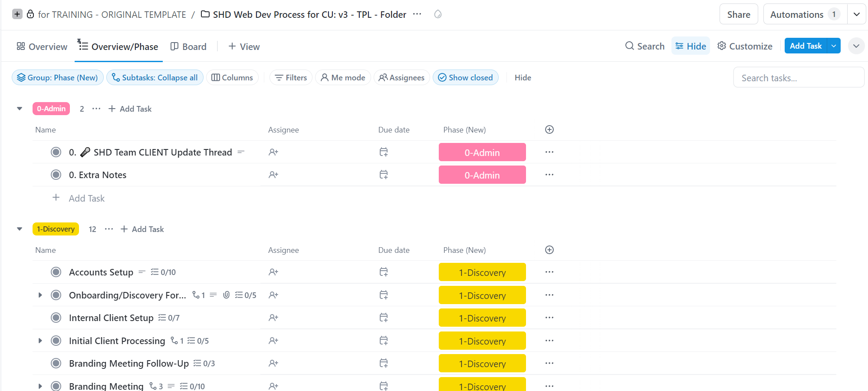Viewport: 868px width, 391px height.
Task: Click plus icon at top-left of breadcrumb
Action: click(17, 14)
